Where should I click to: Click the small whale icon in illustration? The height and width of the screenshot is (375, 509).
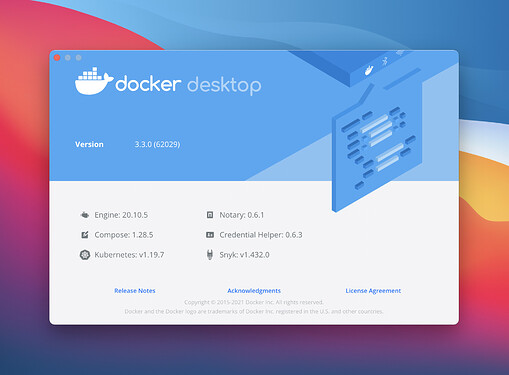click(369, 70)
